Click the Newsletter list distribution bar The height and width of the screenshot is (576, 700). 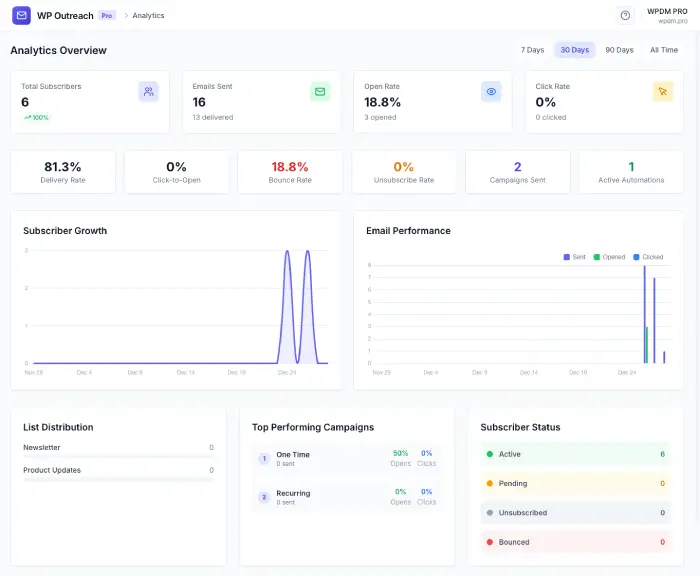pyautogui.click(x=118, y=457)
